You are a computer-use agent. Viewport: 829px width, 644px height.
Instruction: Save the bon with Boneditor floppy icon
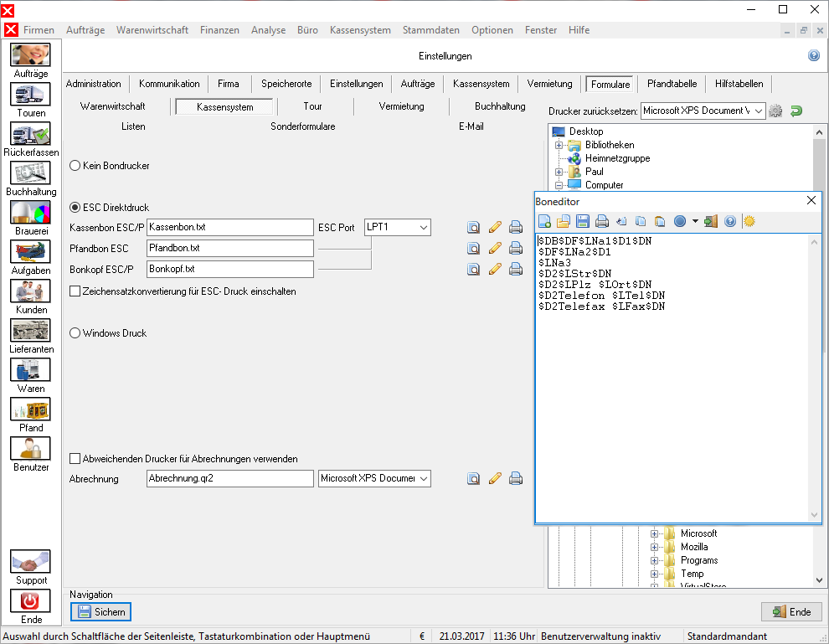(x=583, y=222)
